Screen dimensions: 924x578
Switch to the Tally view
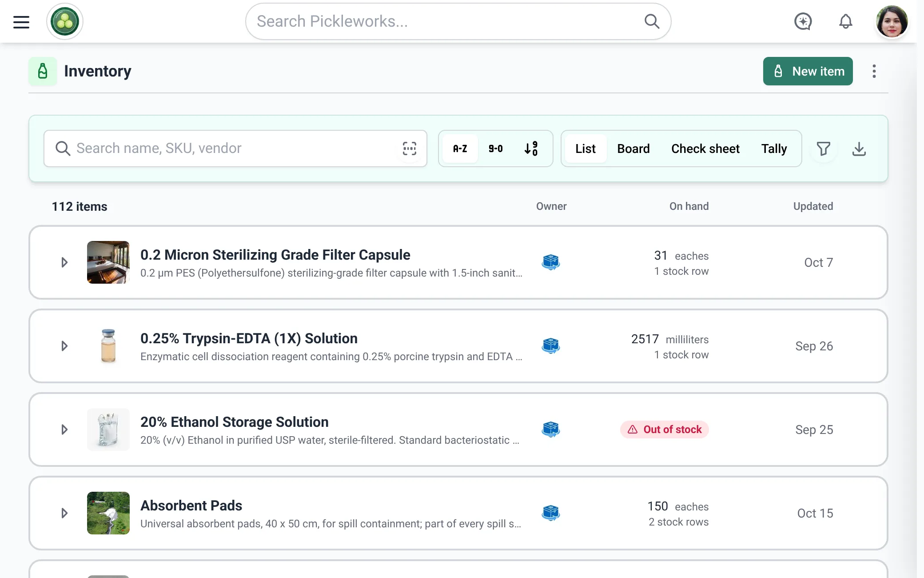774,149
